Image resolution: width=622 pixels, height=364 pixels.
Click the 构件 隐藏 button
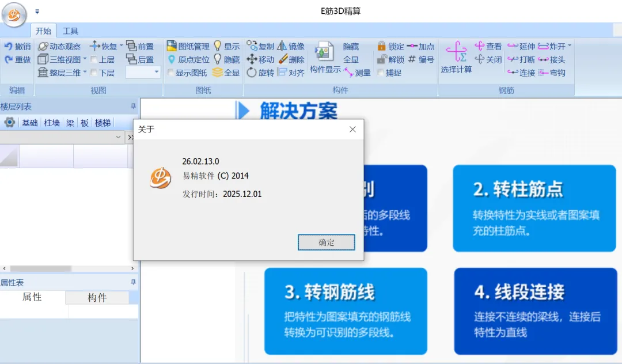click(351, 47)
